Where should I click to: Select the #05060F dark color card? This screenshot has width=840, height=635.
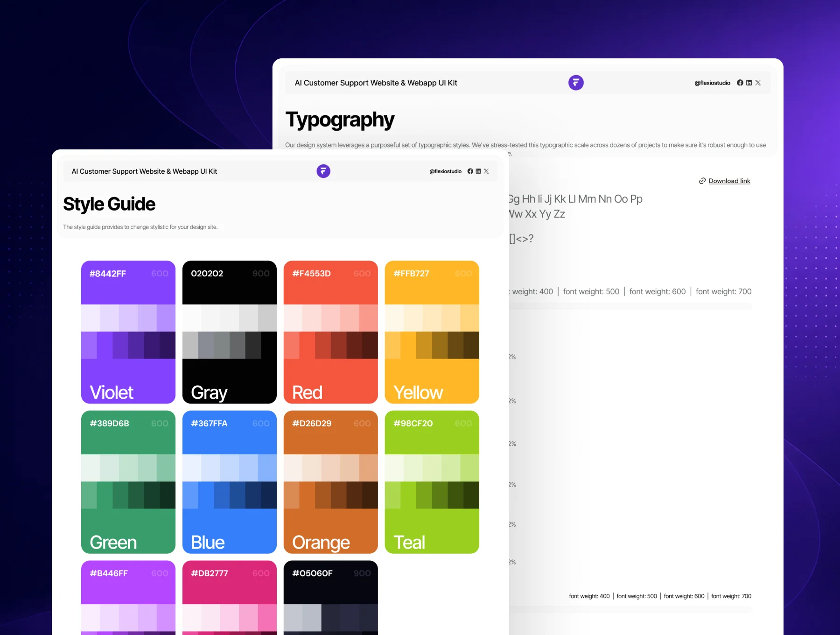click(331, 598)
